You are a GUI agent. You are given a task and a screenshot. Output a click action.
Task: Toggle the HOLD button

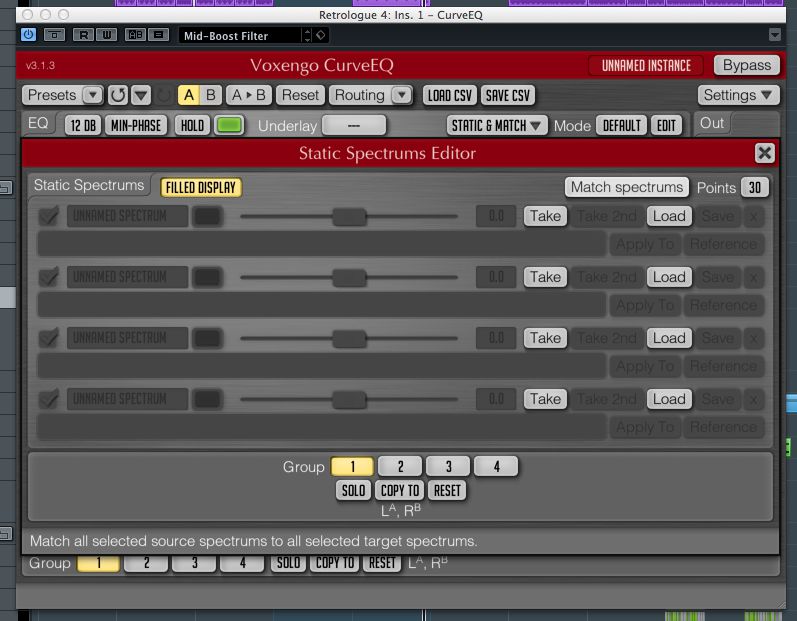[192, 126]
